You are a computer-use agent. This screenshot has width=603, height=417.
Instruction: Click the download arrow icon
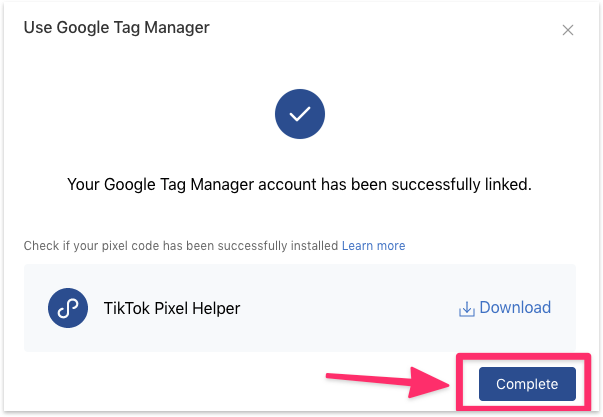tap(466, 308)
